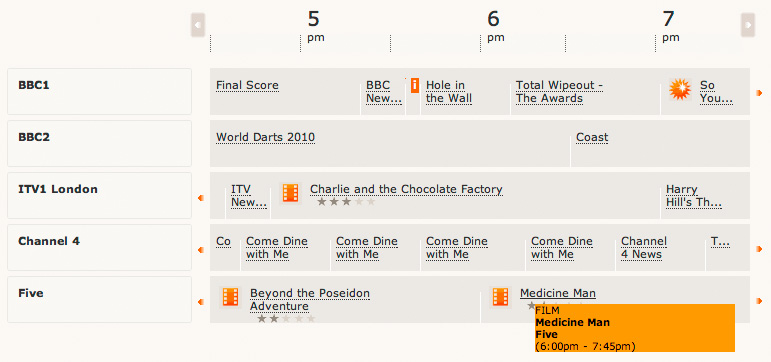Click the left scroll arrow on the timeline header
Screen dimensions: 771x362
click(198, 25)
